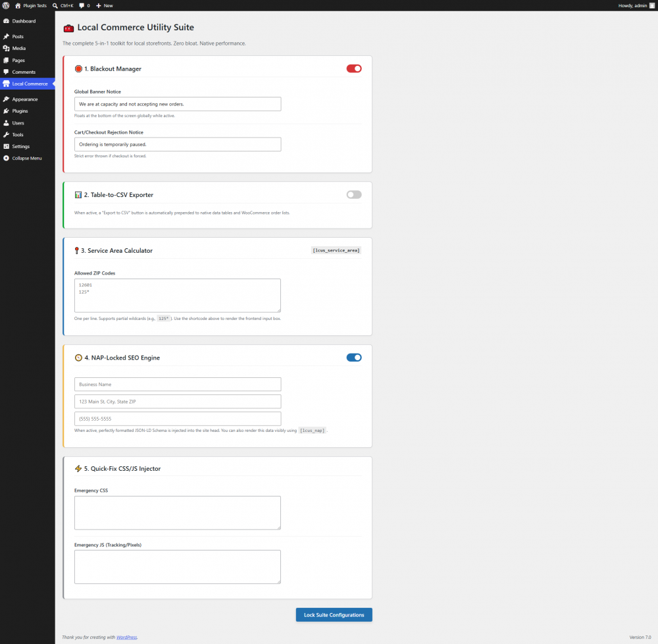Click the WordPress logo icon
658x644 pixels.
[6, 5]
